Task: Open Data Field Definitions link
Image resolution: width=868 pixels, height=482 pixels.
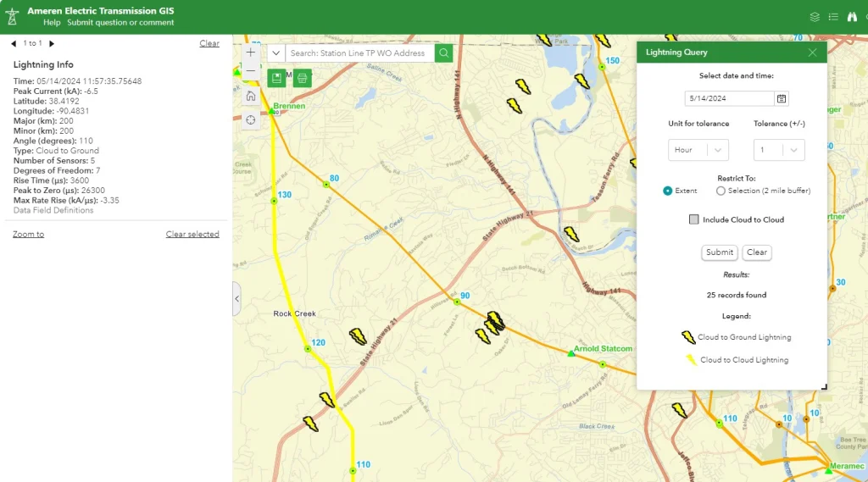Action: 53,210
